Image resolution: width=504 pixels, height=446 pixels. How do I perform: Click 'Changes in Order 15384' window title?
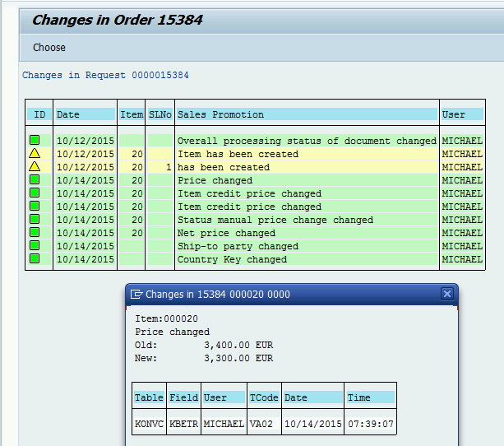pyautogui.click(x=118, y=20)
